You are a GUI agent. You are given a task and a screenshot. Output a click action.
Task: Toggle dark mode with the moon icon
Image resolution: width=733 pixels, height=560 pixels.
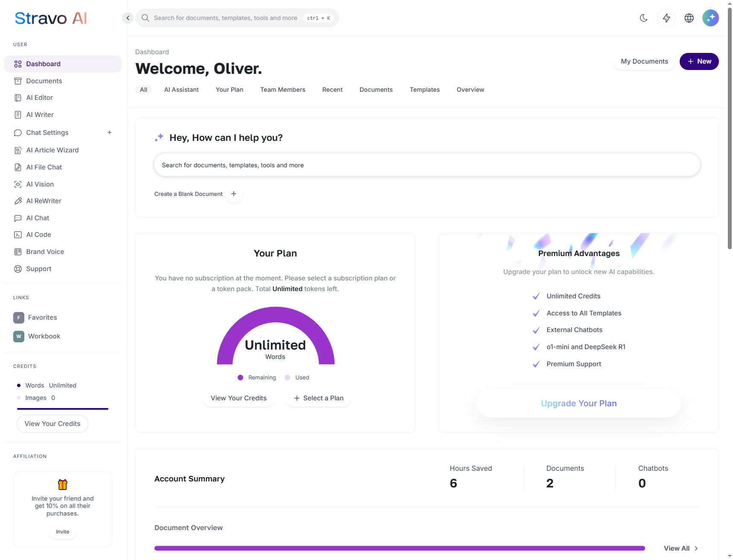(x=643, y=18)
